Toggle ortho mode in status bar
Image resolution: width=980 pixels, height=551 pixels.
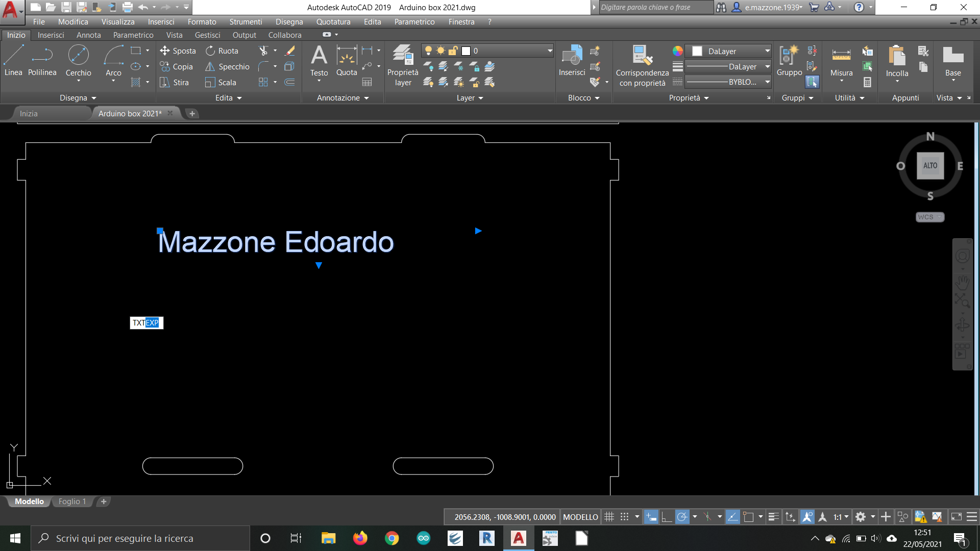pos(667,517)
